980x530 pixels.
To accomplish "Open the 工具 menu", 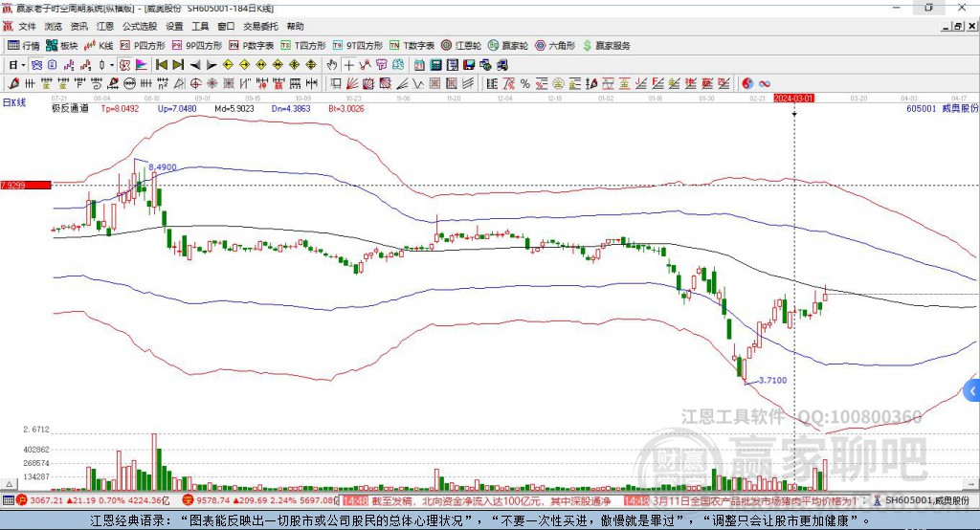I will 200,26.
